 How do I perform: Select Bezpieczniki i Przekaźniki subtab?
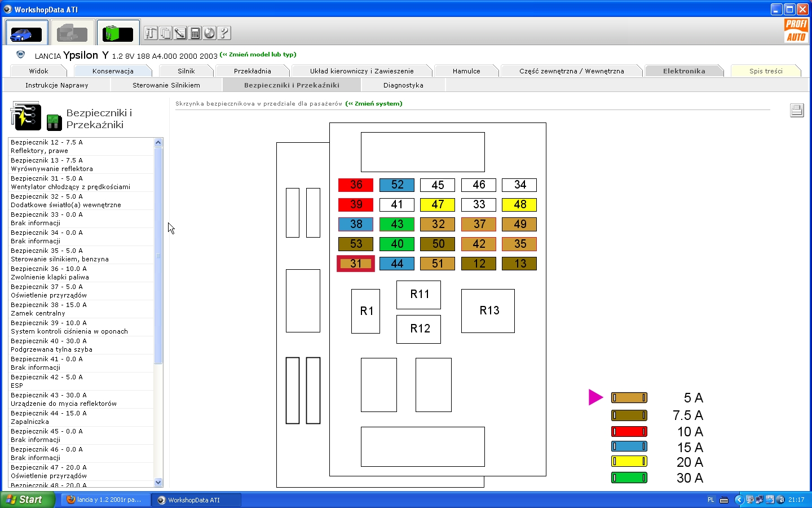pos(292,85)
